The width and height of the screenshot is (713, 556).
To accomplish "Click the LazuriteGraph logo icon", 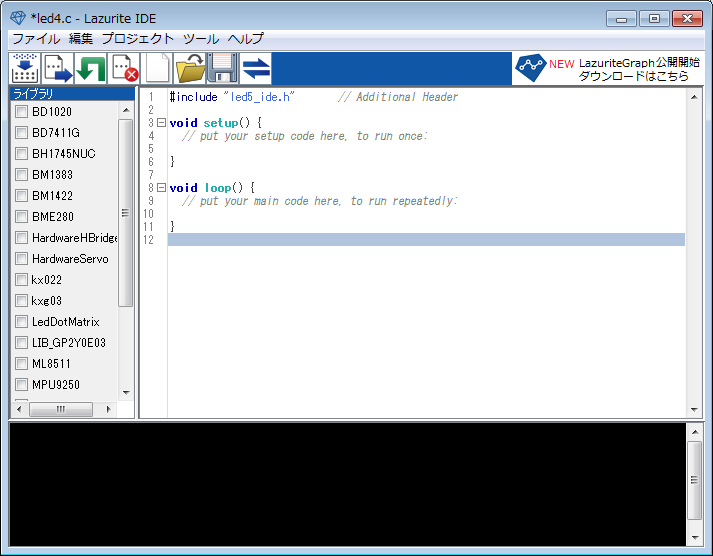I will [530, 68].
